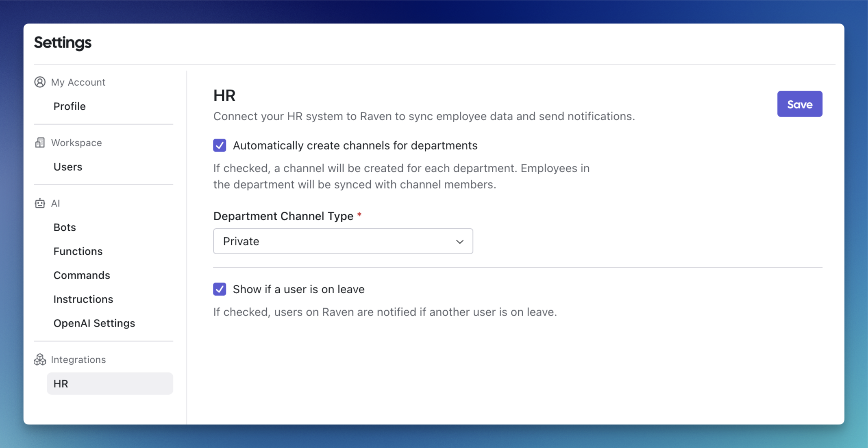Navigate to Functions AI settings
Viewport: 868px width, 448px height.
[x=78, y=251]
